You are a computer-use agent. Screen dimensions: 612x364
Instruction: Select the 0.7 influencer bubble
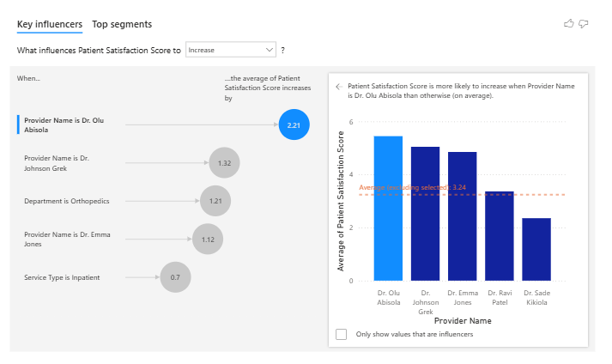(175, 277)
